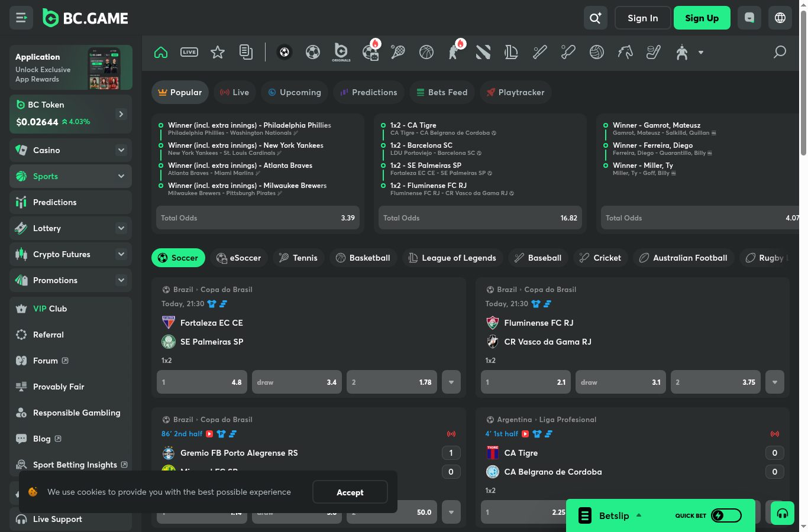Open BC Originals sports icon

341,52
